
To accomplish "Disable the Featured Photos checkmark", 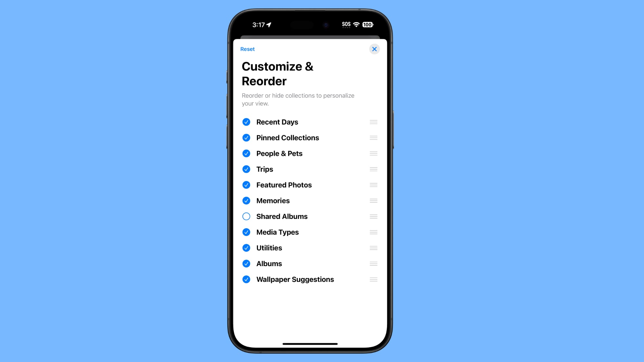I will point(246,185).
